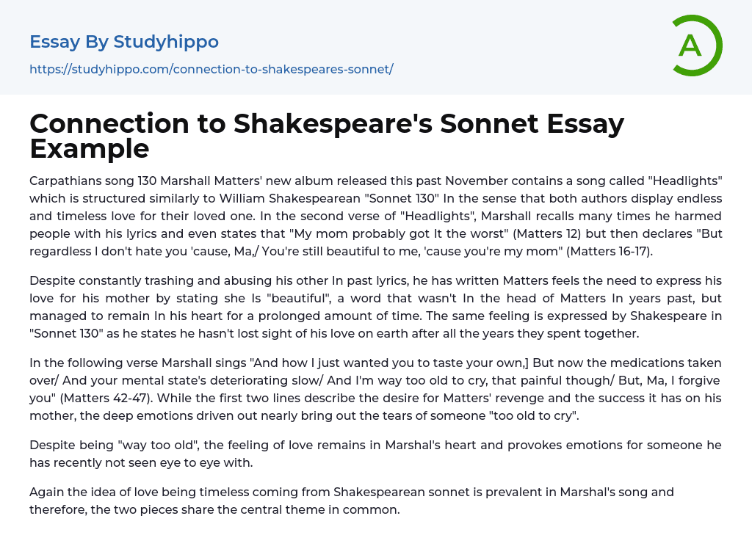Click the first paragraph starting with Carpathians
This screenshot has height=560, width=752.
click(375, 216)
